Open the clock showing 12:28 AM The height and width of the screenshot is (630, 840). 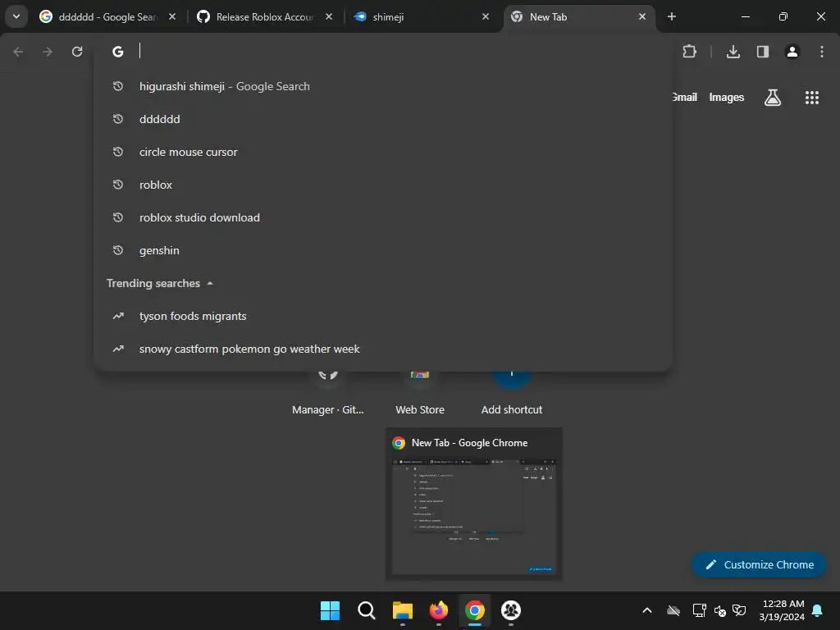(782, 610)
